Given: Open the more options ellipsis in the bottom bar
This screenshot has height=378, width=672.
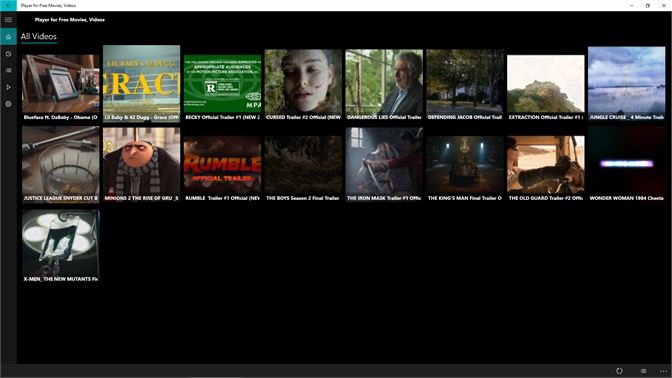Looking at the screenshot, I should (x=663, y=371).
